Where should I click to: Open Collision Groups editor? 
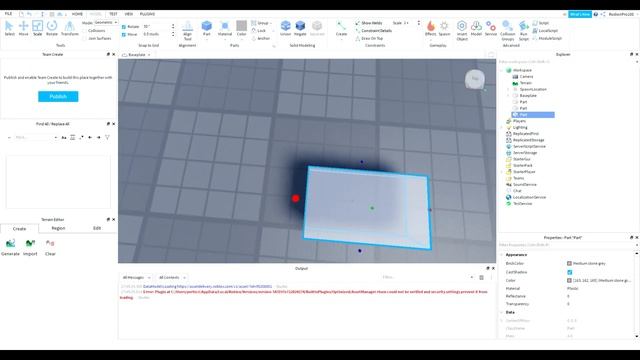507,30
